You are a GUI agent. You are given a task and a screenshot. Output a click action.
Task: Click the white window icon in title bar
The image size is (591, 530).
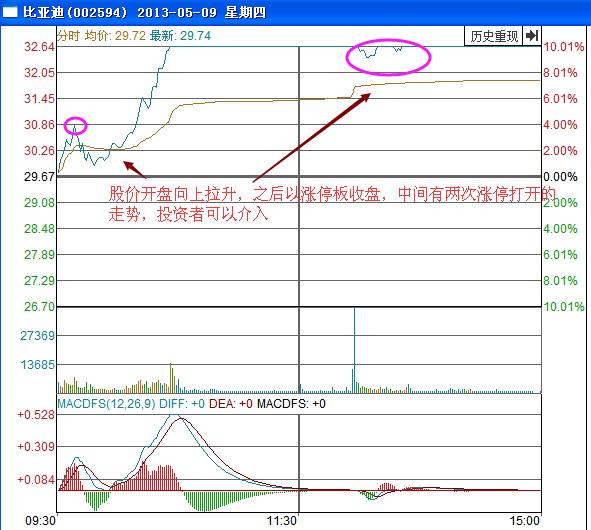pyautogui.click(x=10, y=12)
